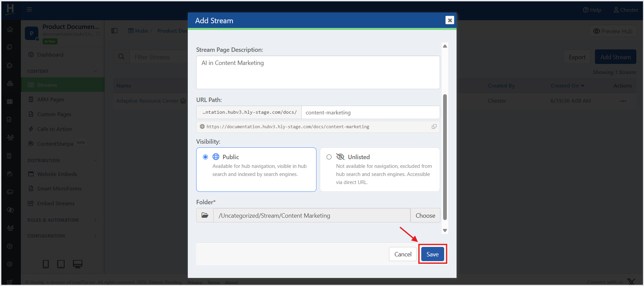Click the home icon in left rail
The width and height of the screenshot is (644, 286).
(x=10, y=29)
